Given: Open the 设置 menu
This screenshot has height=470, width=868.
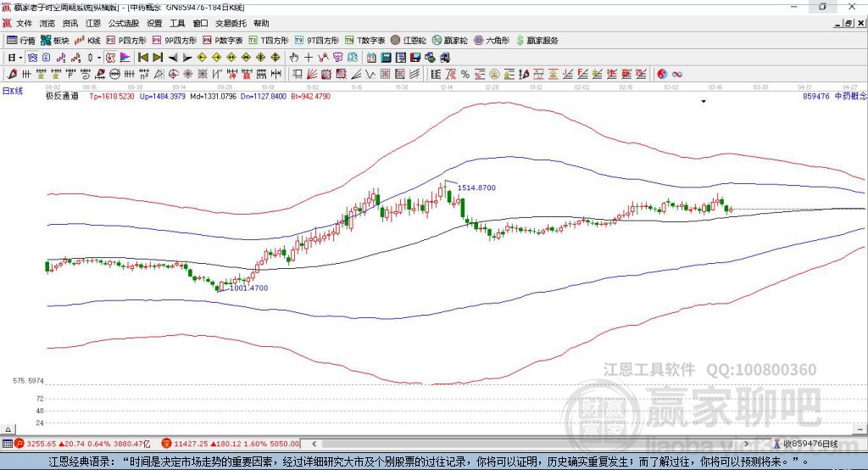Looking at the screenshot, I should click(x=154, y=23).
